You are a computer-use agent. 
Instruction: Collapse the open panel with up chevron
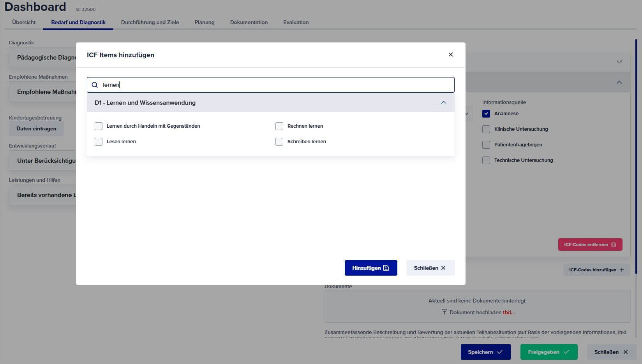pos(619,82)
